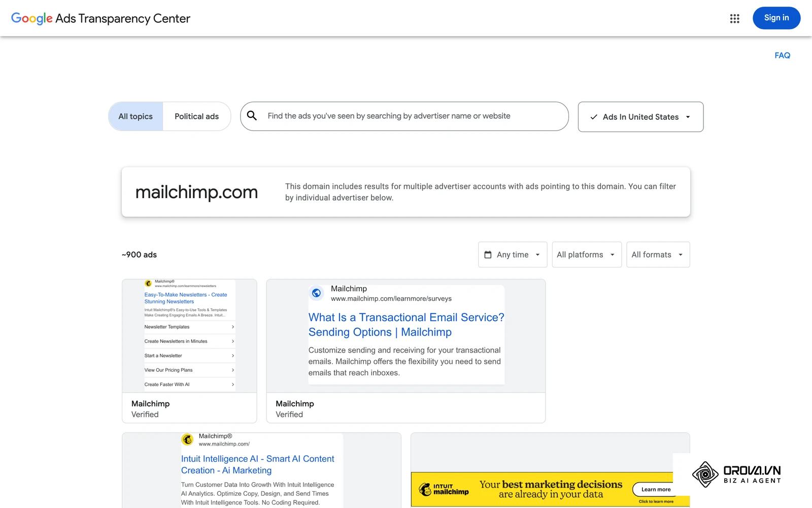This screenshot has width=812, height=508.
Task: Click the 'Create Faster With AI' row
Action: pos(189,385)
